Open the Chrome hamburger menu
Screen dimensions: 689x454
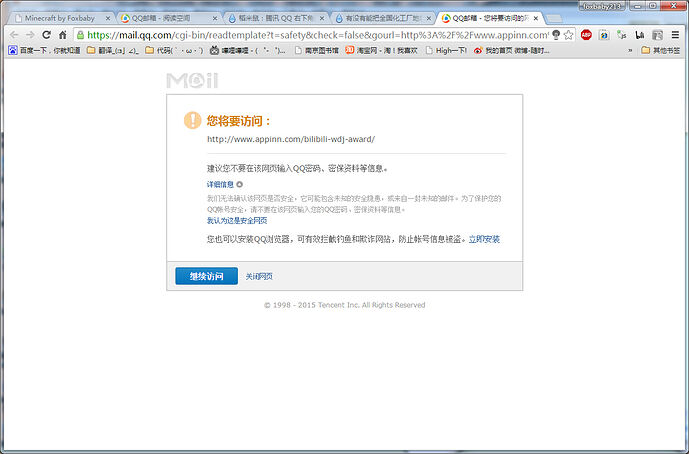[x=676, y=34]
